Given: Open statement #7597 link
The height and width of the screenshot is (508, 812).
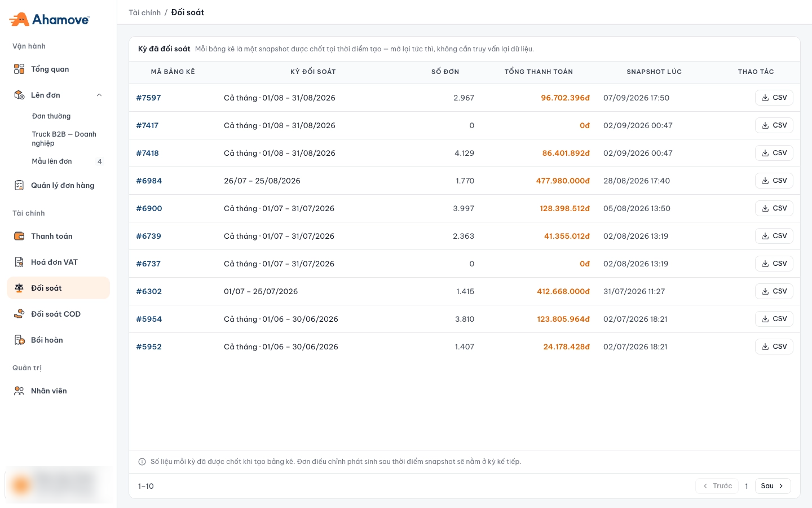Looking at the screenshot, I should (x=148, y=98).
